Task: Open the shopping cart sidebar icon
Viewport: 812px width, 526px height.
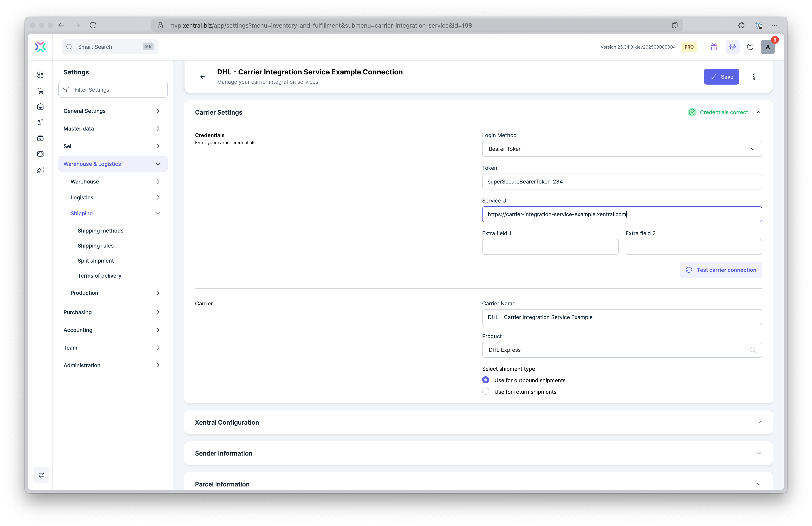Action: [40, 91]
